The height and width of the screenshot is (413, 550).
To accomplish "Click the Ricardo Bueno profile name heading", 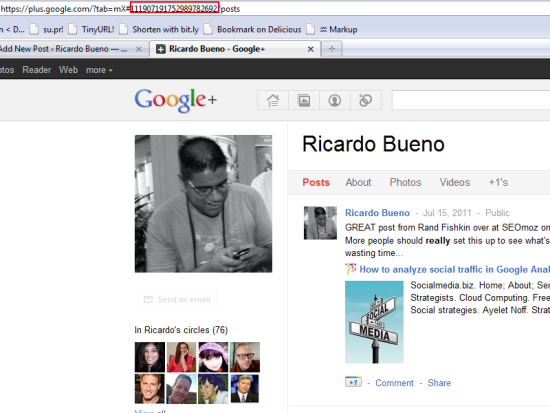I will (x=374, y=144).
